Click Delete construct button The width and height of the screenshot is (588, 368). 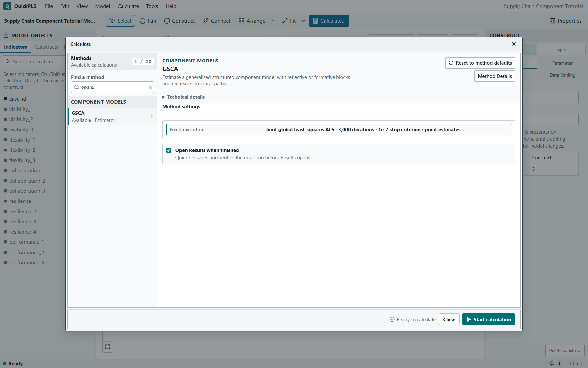pos(565,350)
